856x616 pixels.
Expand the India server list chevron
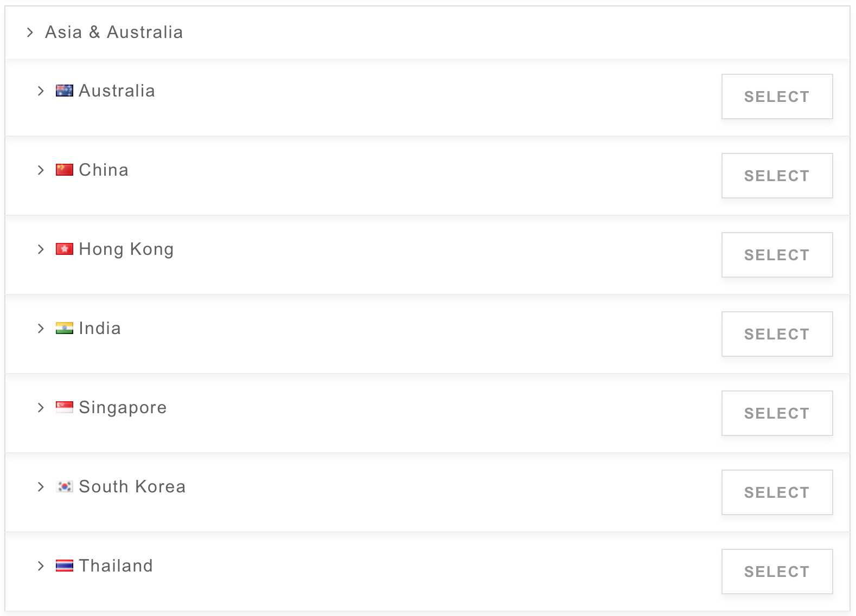click(x=41, y=329)
